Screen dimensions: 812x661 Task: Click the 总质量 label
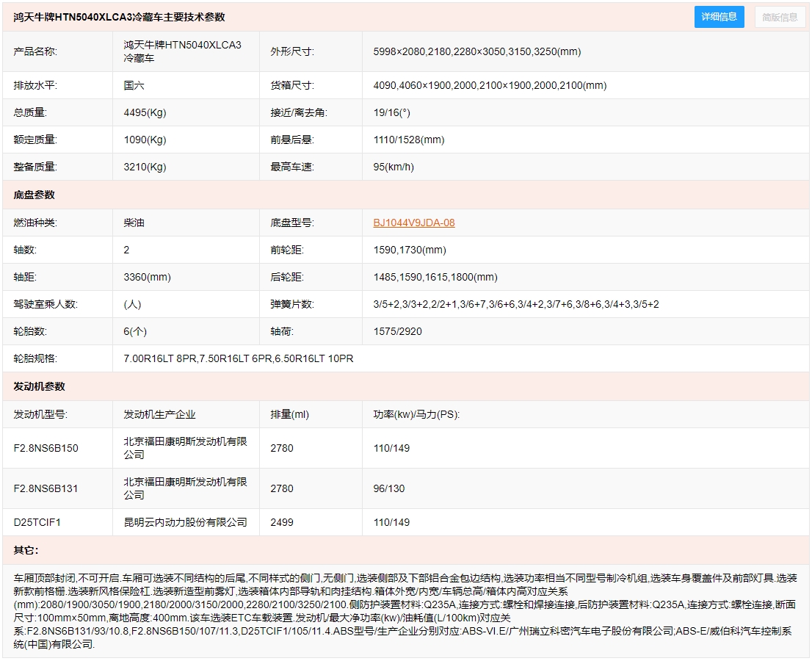30,112
